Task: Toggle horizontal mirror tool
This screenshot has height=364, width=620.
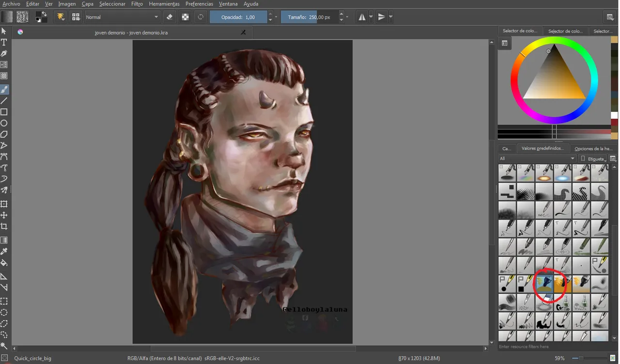Action: point(362,17)
